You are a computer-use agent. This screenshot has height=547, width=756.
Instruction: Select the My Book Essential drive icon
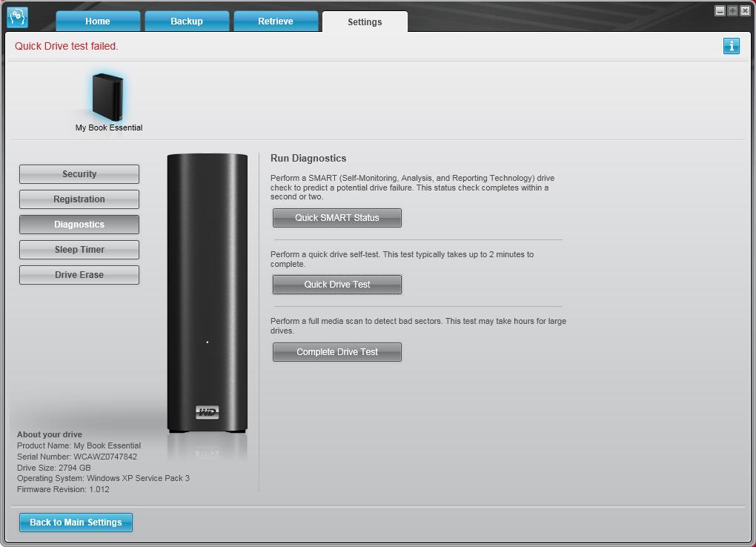coord(108,96)
